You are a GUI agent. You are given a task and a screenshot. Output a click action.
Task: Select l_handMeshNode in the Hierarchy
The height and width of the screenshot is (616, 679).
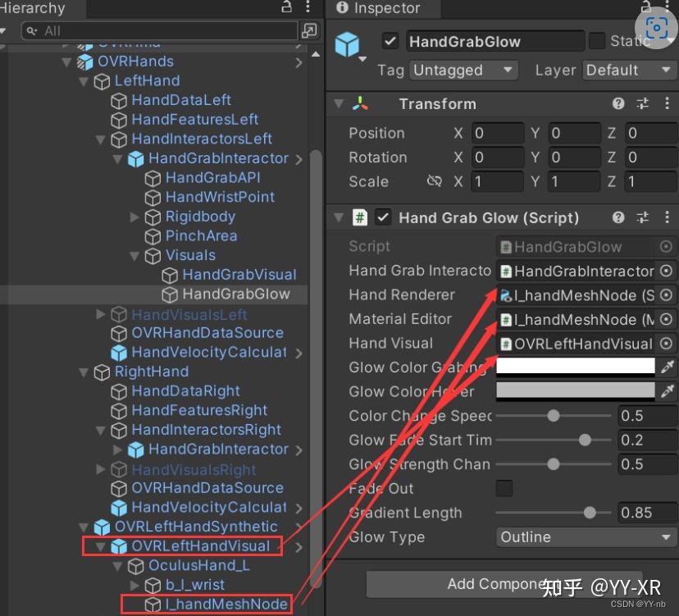[226, 604]
